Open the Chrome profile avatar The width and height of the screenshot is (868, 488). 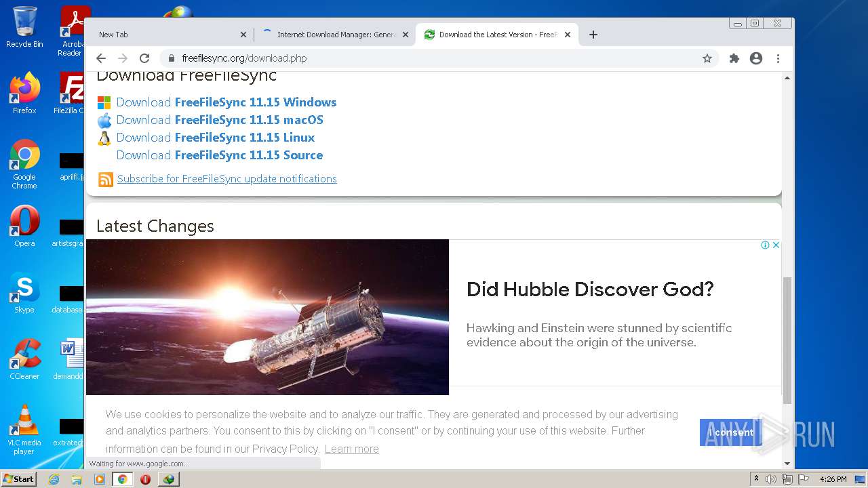click(756, 58)
